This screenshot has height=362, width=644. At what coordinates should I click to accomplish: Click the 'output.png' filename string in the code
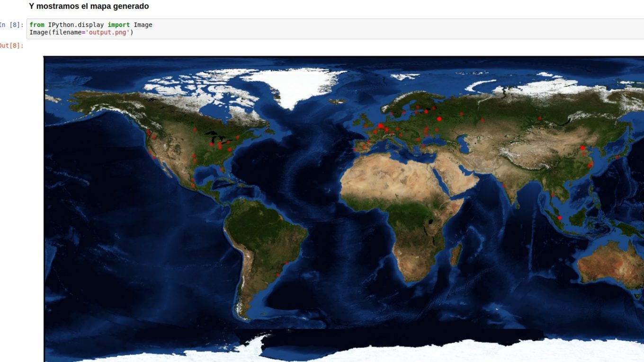(x=108, y=32)
